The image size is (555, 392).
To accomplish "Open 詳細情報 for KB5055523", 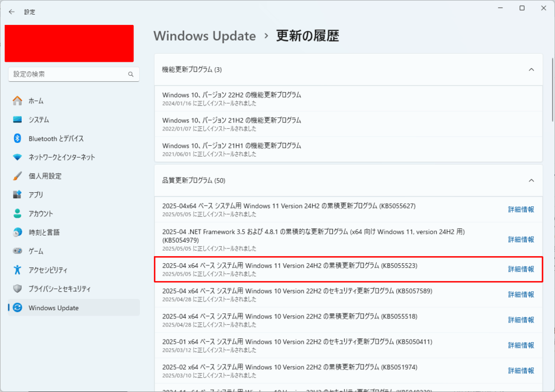I will 521,269.
